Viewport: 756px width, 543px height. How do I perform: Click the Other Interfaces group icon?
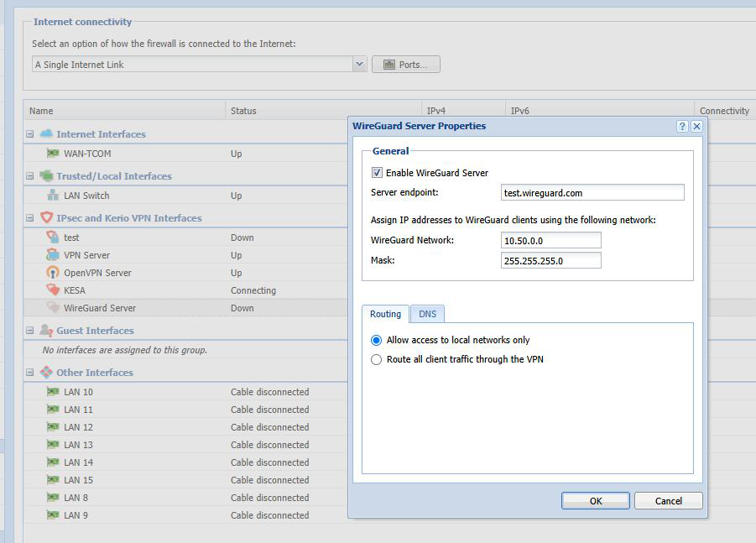click(x=46, y=373)
